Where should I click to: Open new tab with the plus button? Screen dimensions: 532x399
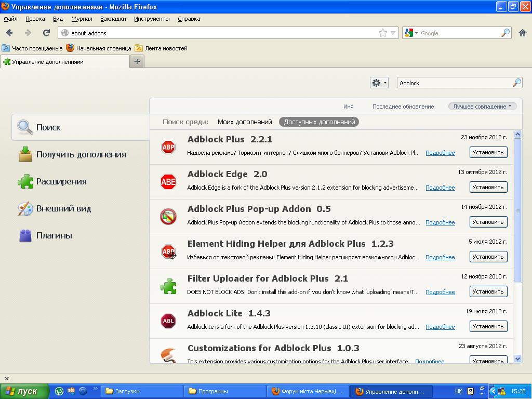tap(137, 61)
